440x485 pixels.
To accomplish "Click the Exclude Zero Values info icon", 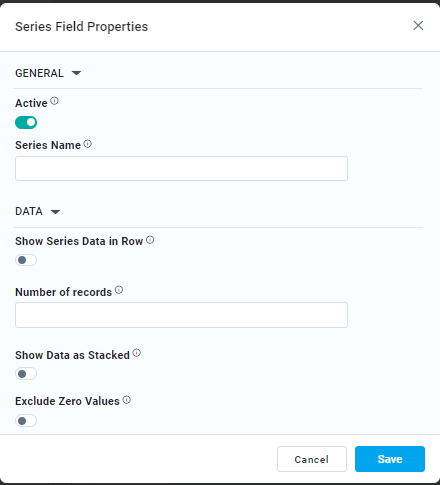I will pos(127,400).
